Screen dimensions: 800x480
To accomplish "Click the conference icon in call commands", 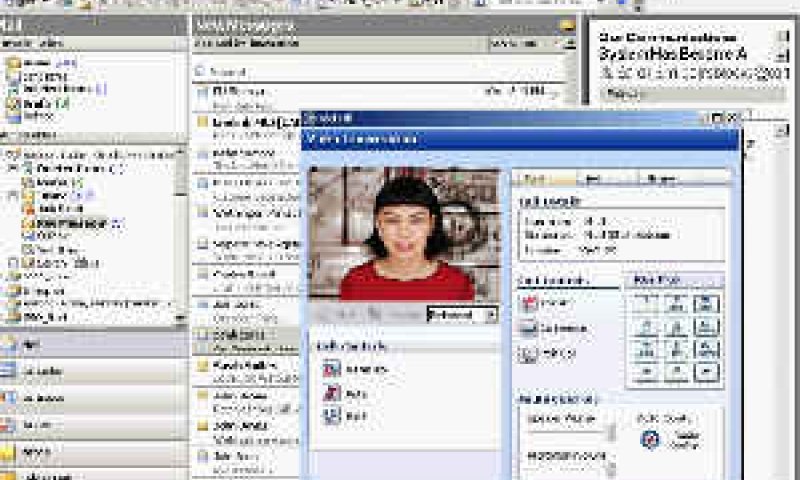I will coord(528,328).
